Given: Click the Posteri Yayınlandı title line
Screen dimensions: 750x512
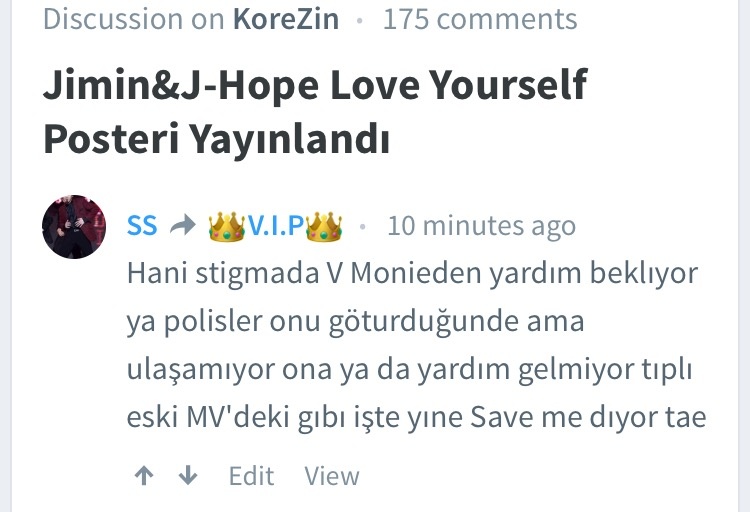Looking at the screenshot, I should 217,139.
